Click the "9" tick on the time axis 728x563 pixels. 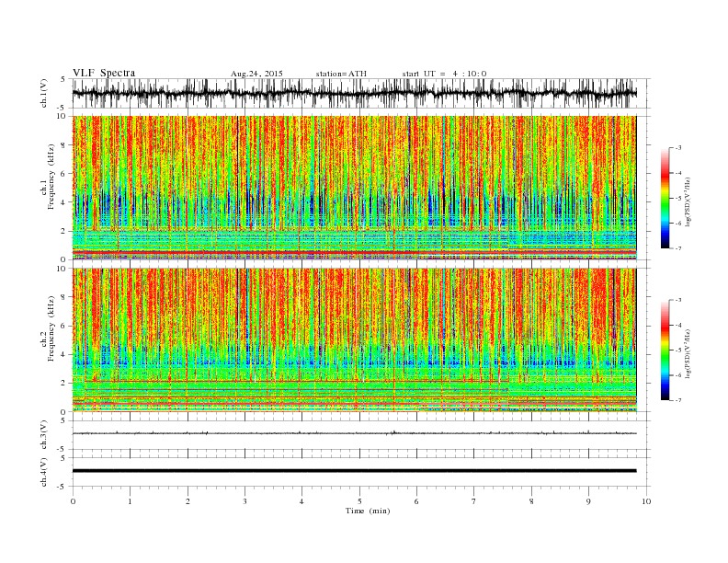coord(588,501)
